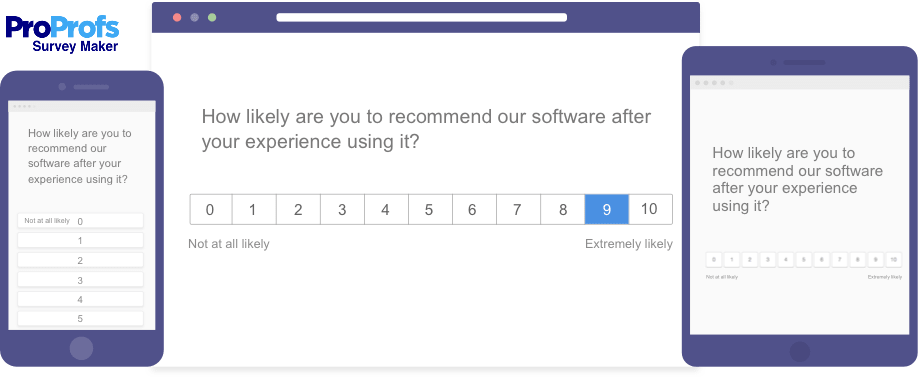Select rating 0 on the center scale
Viewport: 918px width, 377px height.
coord(211,210)
